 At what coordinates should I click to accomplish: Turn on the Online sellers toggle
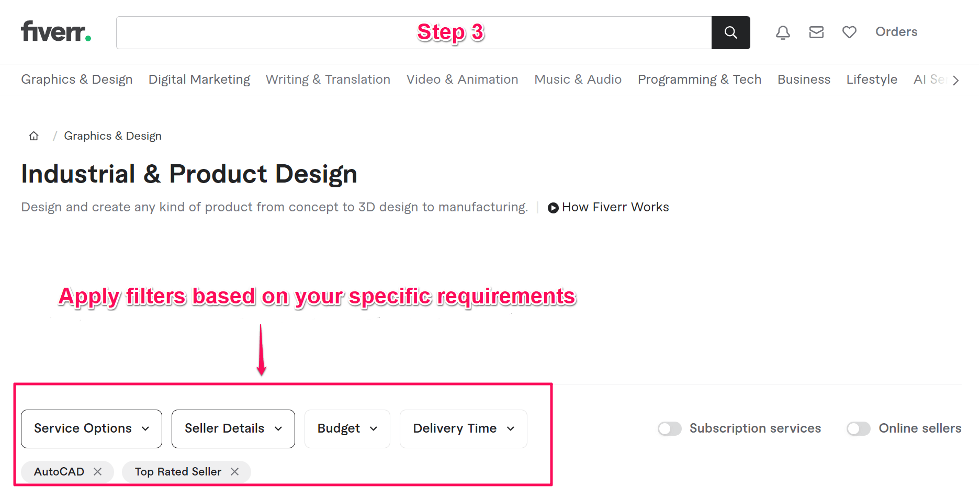pyautogui.click(x=858, y=428)
